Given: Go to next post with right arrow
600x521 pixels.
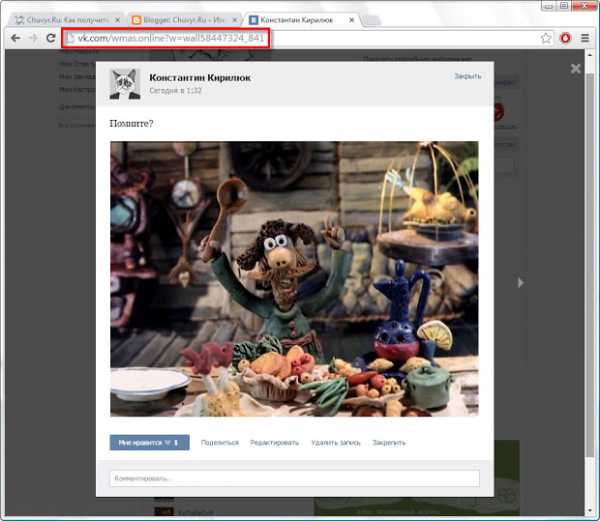Looking at the screenshot, I should [x=520, y=283].
